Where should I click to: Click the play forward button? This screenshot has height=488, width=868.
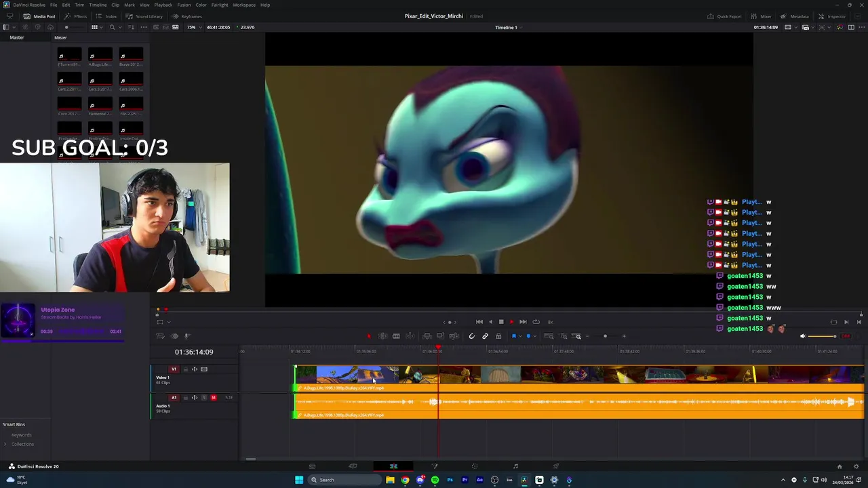pos(512,322)
